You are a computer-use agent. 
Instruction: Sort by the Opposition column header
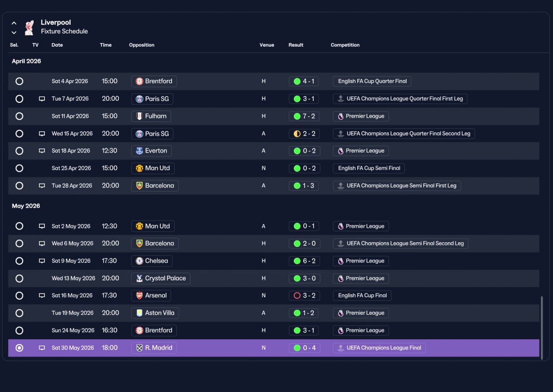click(x=142, y=45)
